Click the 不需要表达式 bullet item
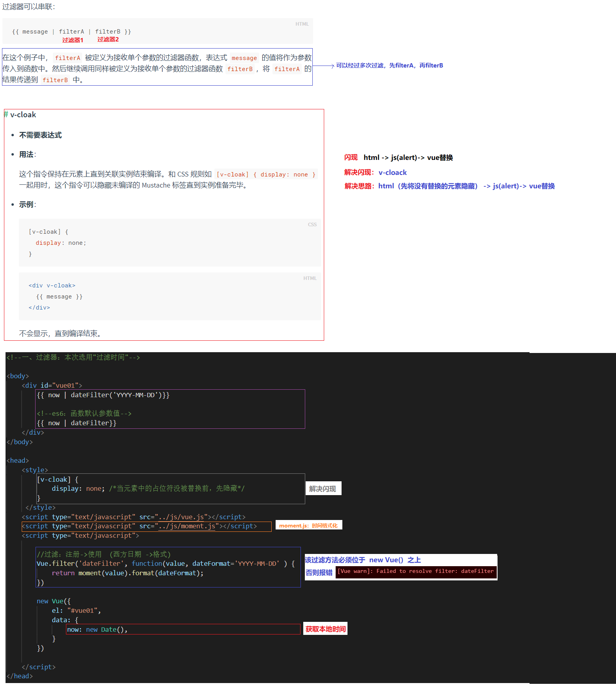Viewport: 616px width, 687px height. 40,135
